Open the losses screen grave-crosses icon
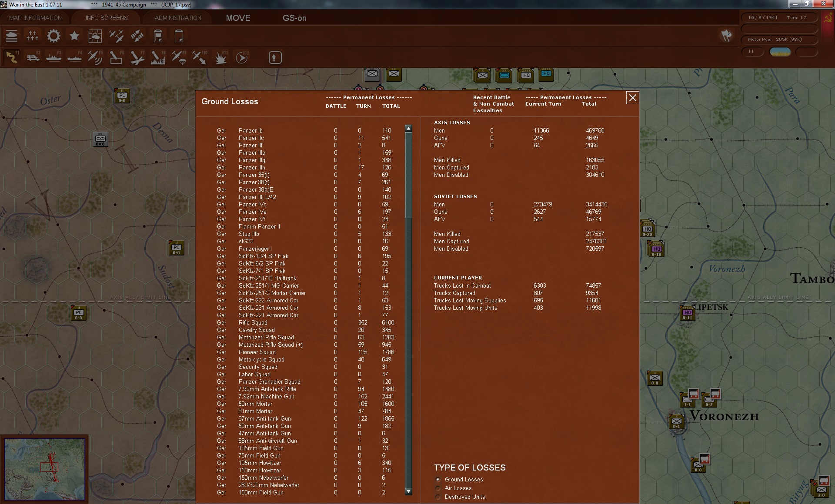Image resolution: width=835 pixels, height=504 pixels. coord(33,36)
